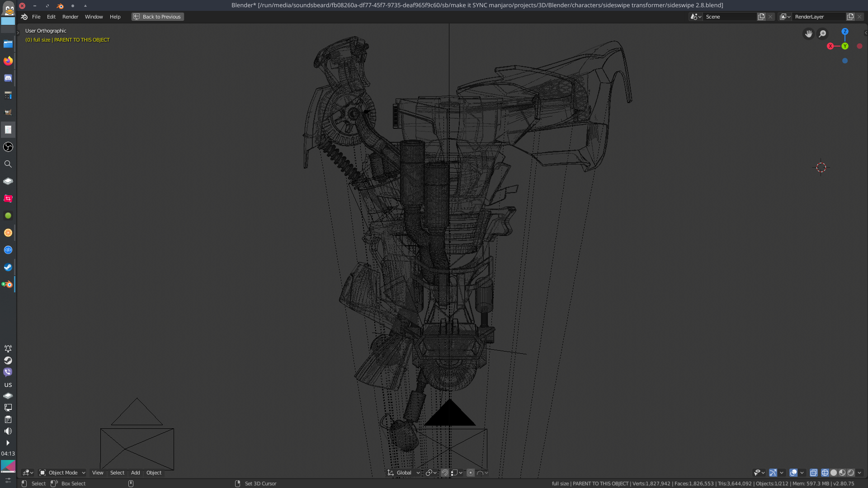Snap view to the Z axis
The height and width of the screenshot is (488, 868).
coord(845,32)
